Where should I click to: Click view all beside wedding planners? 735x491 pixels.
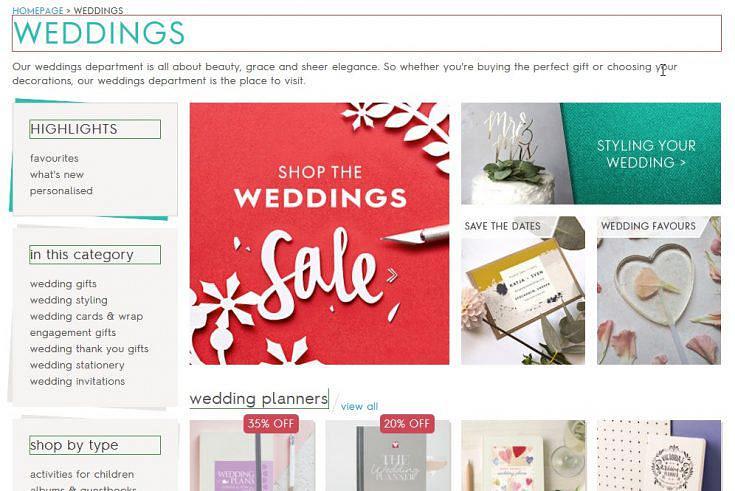(359, 407)
